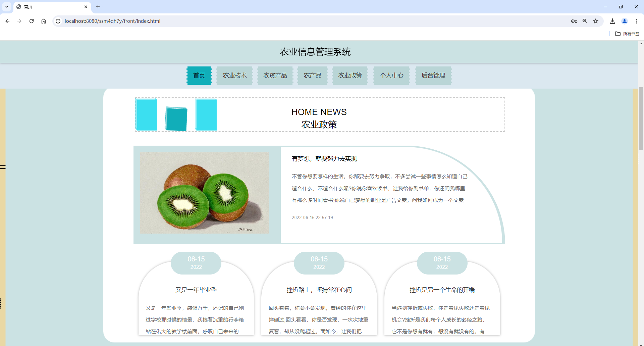Read the 又是一年毕业季 news post

[196, 289]
